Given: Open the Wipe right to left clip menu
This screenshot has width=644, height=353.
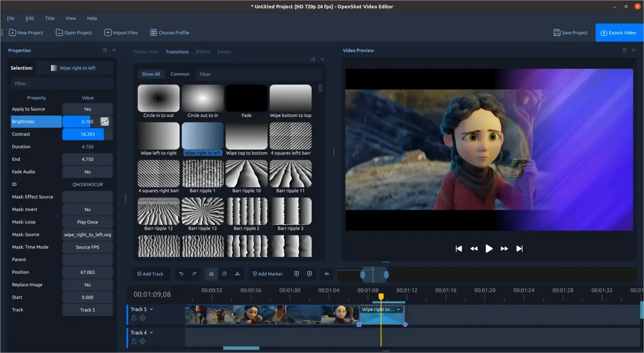Looking at the screenshot, I should click(398, 309).
